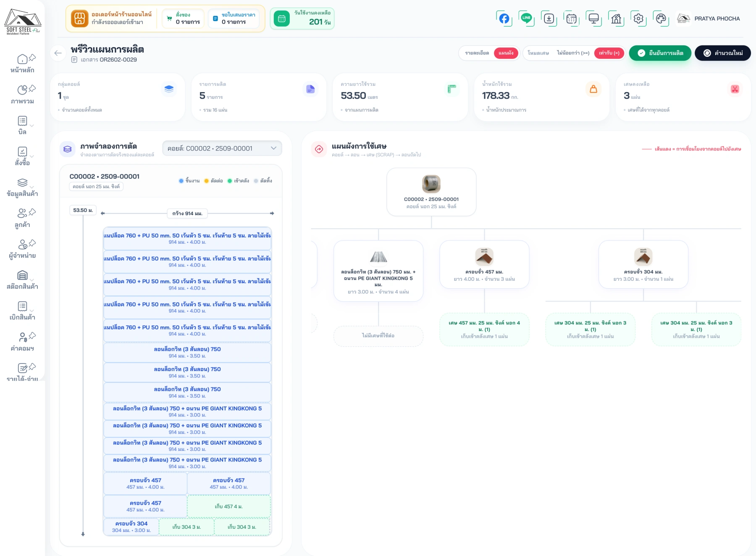
Task: Expand the สต๊อกสินค้า sidebar menu
Action: pyautogui.click(x=32, y=280)
